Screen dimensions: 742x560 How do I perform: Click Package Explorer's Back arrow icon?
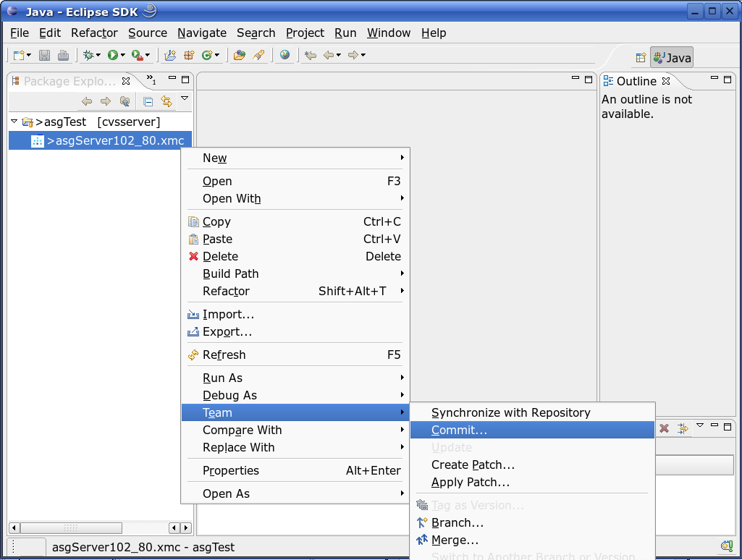coord(87,101)
